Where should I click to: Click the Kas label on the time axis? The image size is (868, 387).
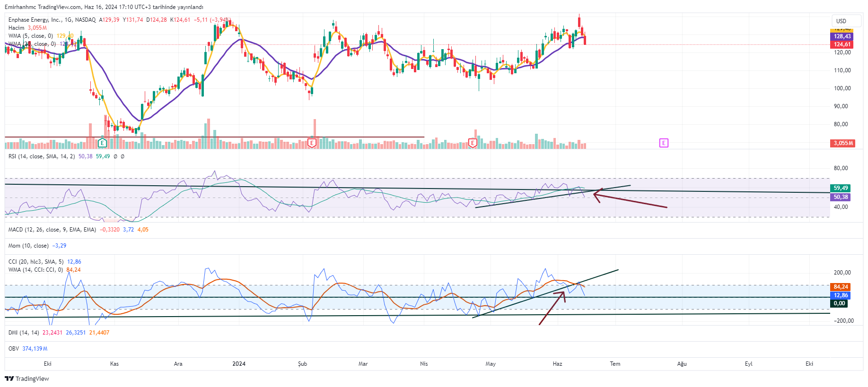[114, 364]
